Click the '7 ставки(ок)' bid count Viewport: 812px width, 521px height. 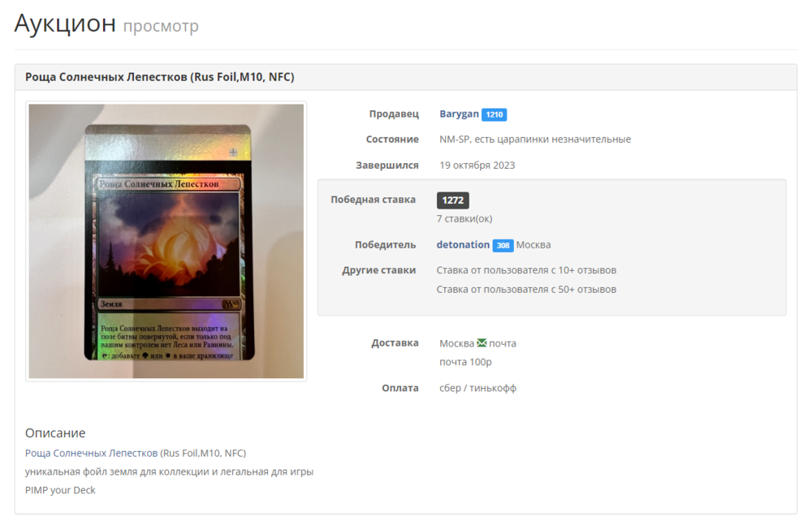click(464, 219)
